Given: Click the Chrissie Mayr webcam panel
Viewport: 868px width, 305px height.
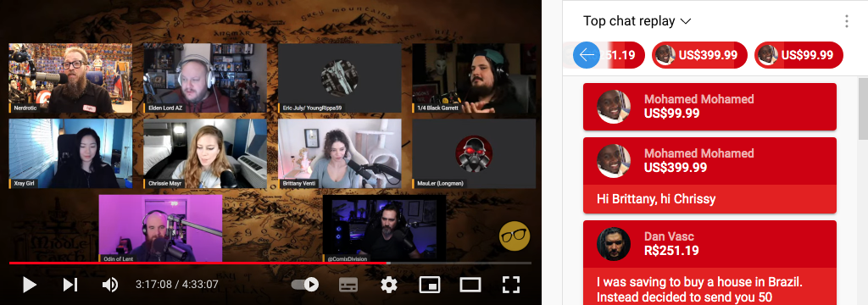Looking at the screenshot, I should tap(205, 153).
